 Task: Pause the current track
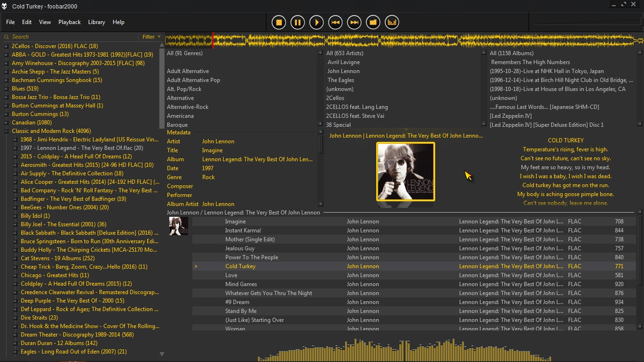pyautogui.click(x=297, y=22)
